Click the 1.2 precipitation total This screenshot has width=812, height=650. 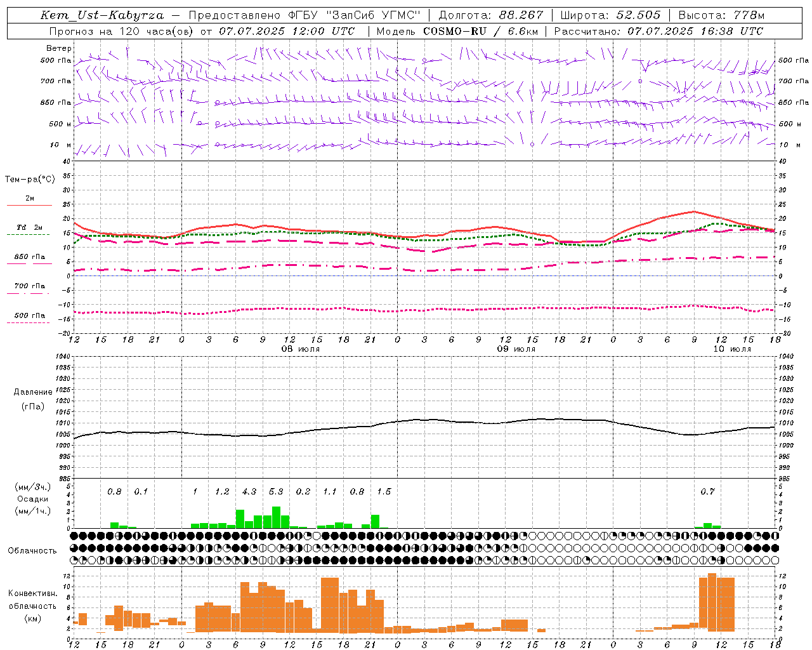222,492
